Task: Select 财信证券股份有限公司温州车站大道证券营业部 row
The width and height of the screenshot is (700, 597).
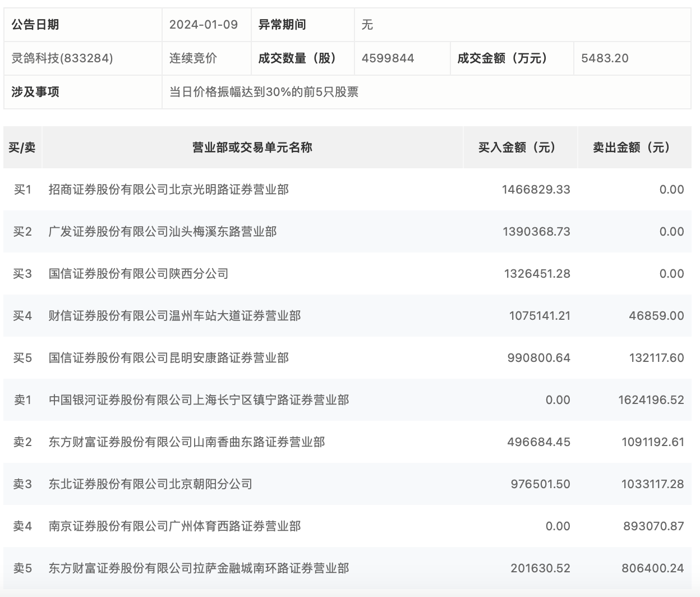Action: 347,316
